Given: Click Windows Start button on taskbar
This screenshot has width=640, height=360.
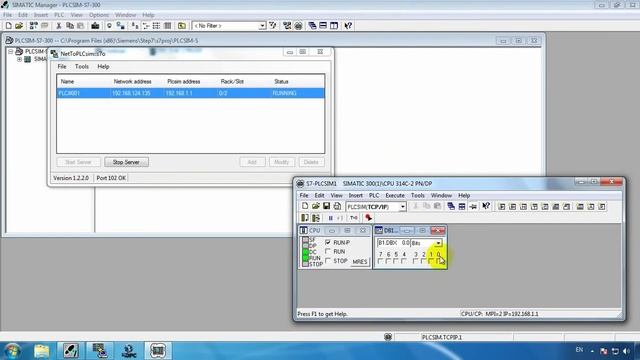Looking at the screenshot, I should pyautogui.click(x=12, y=351).
